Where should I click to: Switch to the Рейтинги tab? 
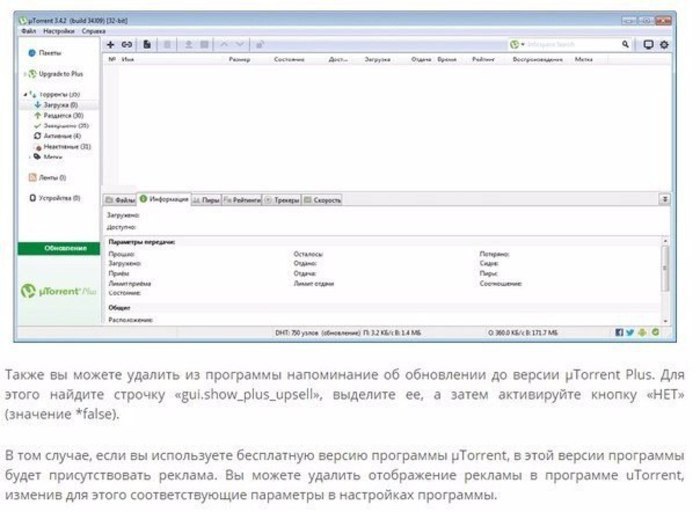242,200
